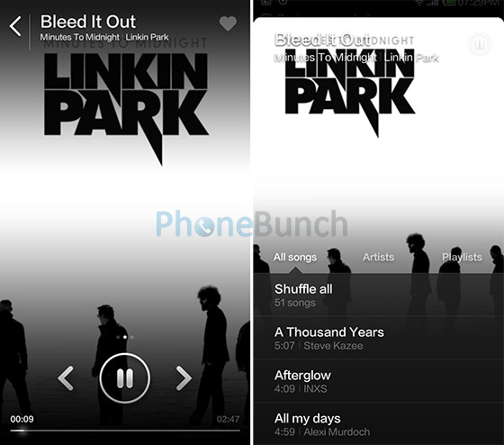Viewport: 504px width, 445px height.
Task: Tap the Minutes To Midnight album label in the left player
Action: 80,37
